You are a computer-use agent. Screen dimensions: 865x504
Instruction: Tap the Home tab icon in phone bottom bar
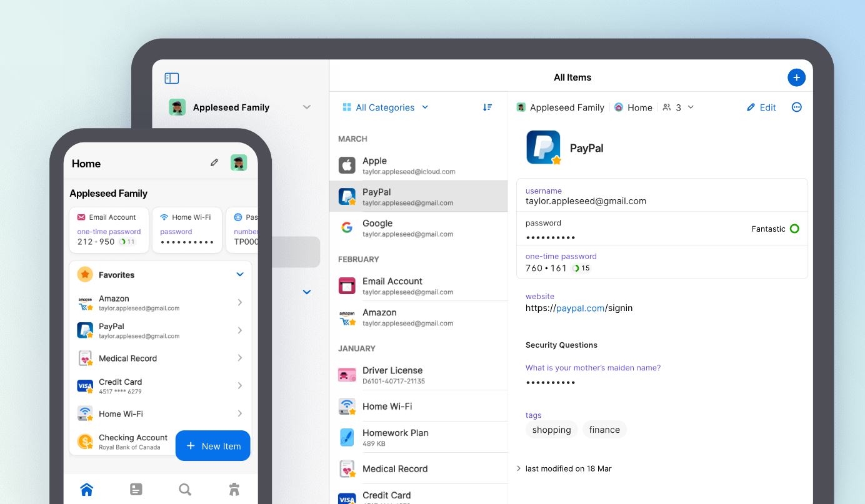point(87,490)
